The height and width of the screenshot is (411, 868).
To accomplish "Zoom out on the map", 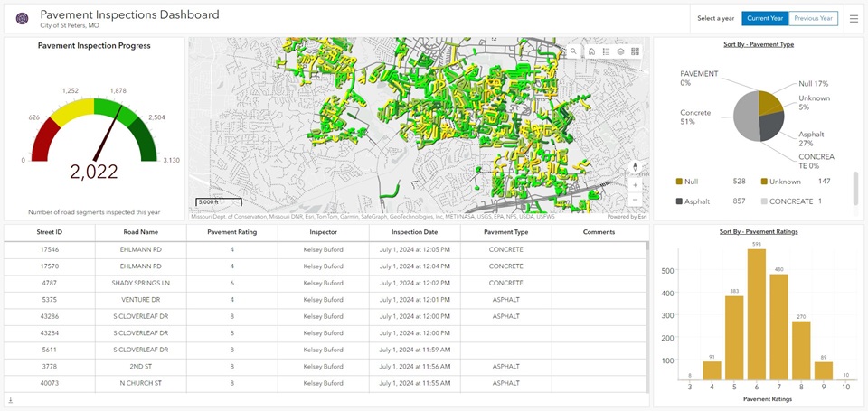I will [x=635, y=199].
